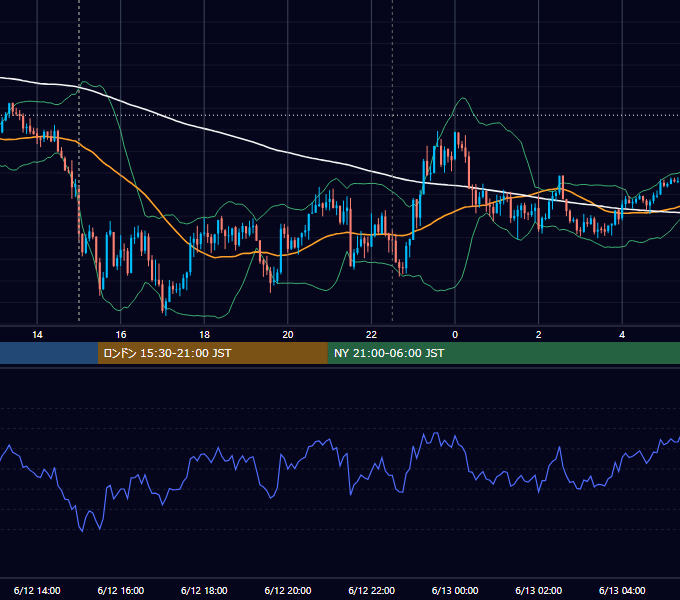
Task: Select the ロンドン 15:30-21:00 JST session bar
Action: click(x=212, y=353)
